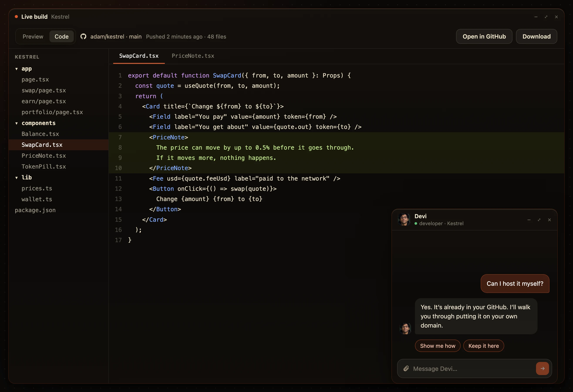Open the SwapCard.tsx editor tab

tap(139, 56)
